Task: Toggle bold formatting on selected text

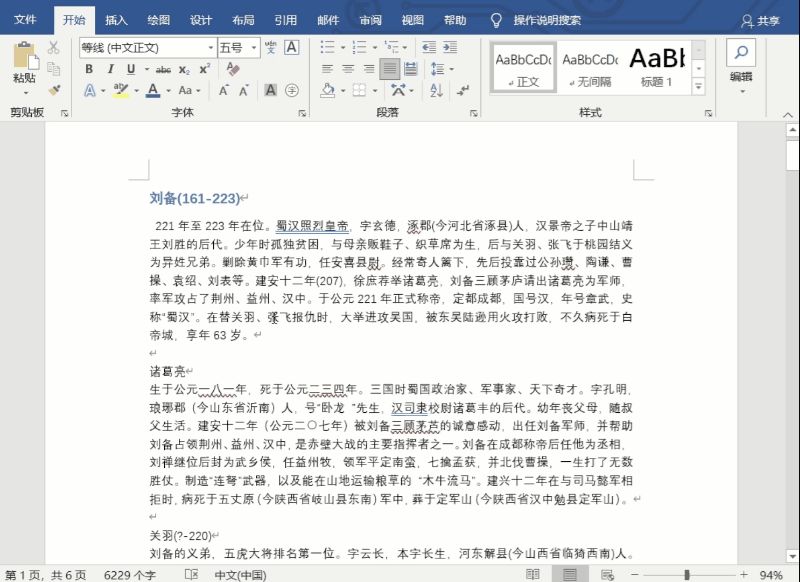Action: pos(88,68)
